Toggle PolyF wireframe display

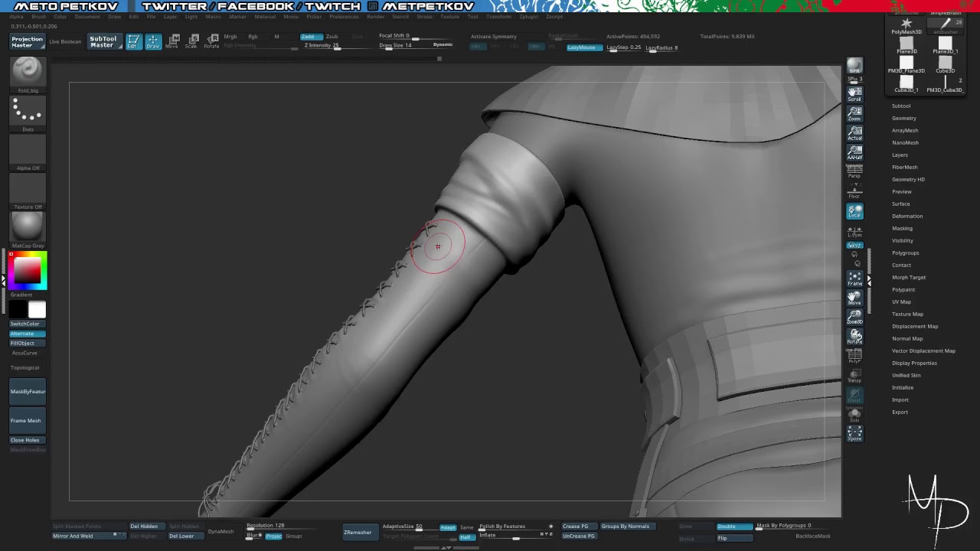click(854, 356)
